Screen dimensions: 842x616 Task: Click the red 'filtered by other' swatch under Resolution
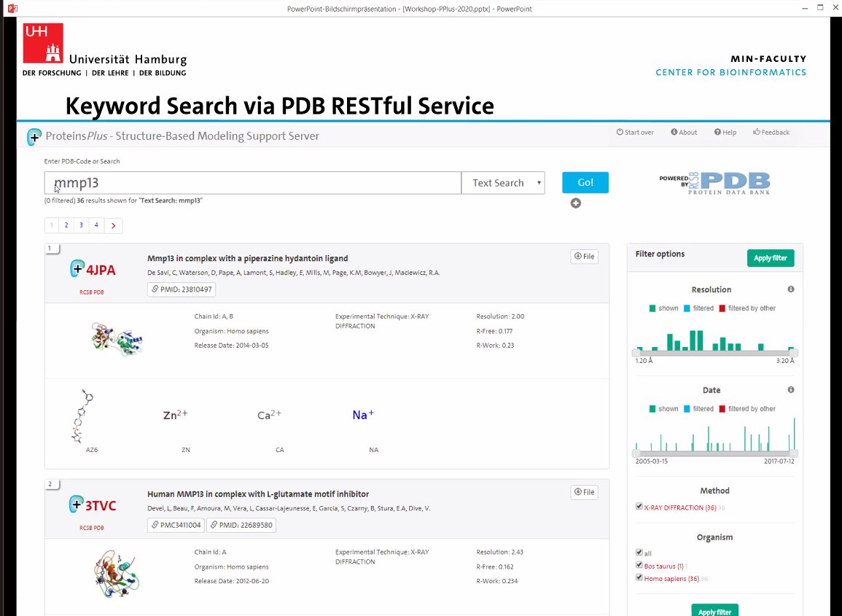722,308
